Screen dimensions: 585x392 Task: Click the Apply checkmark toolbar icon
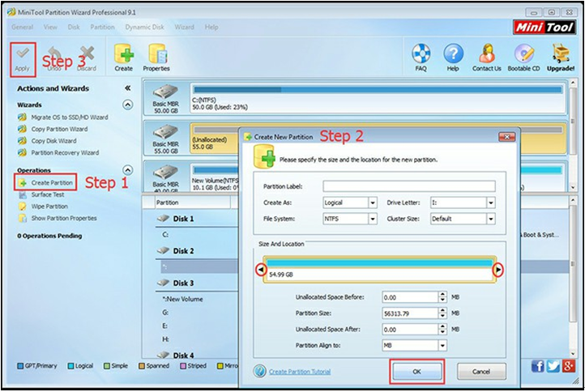click(x=23, y=54)
